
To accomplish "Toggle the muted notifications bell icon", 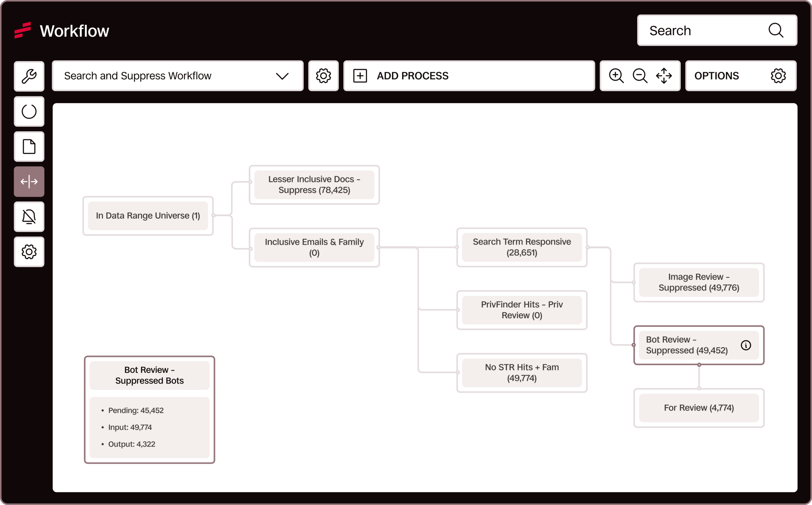I will pos(29,217).
